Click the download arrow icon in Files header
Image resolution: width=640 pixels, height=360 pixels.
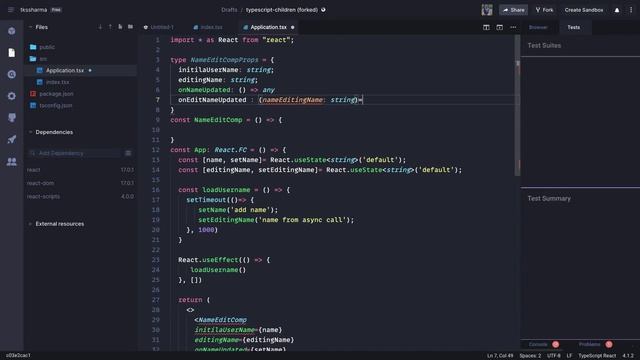point(100,27)
